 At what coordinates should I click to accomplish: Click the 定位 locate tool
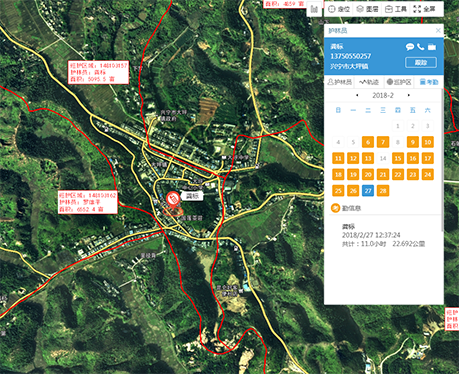coord(339,9)
